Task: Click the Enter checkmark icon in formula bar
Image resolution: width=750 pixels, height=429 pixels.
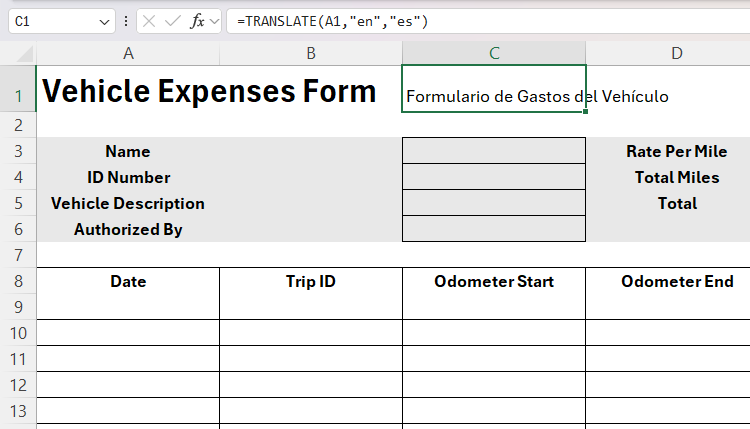Action: 172,20
